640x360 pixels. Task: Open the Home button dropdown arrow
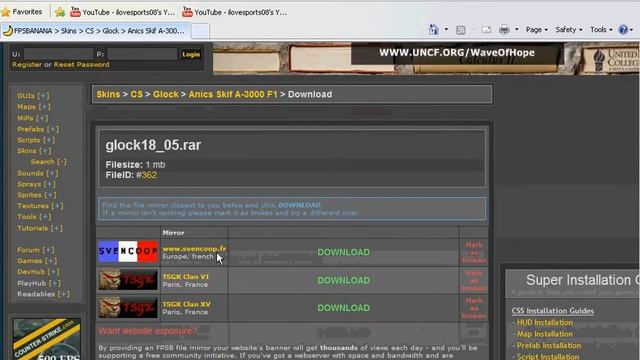pyautogui.click(x=446, y=29)
